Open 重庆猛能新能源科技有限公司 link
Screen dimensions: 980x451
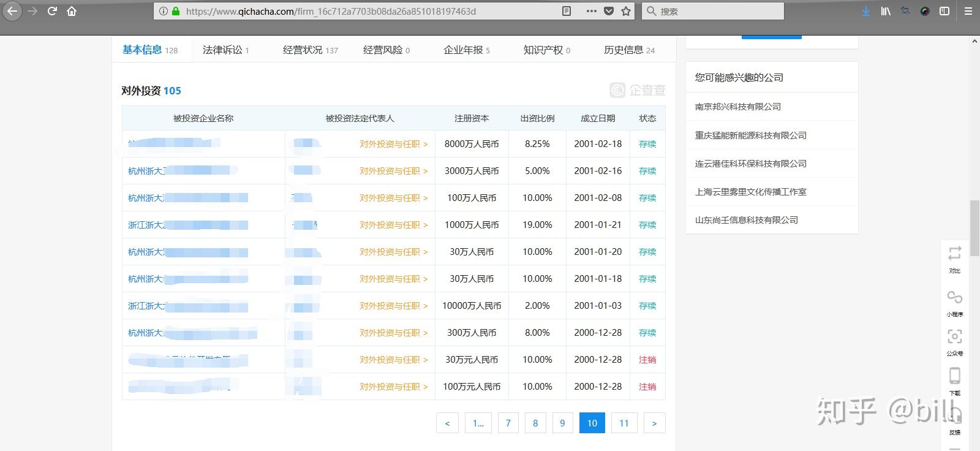tap(750, 135)
